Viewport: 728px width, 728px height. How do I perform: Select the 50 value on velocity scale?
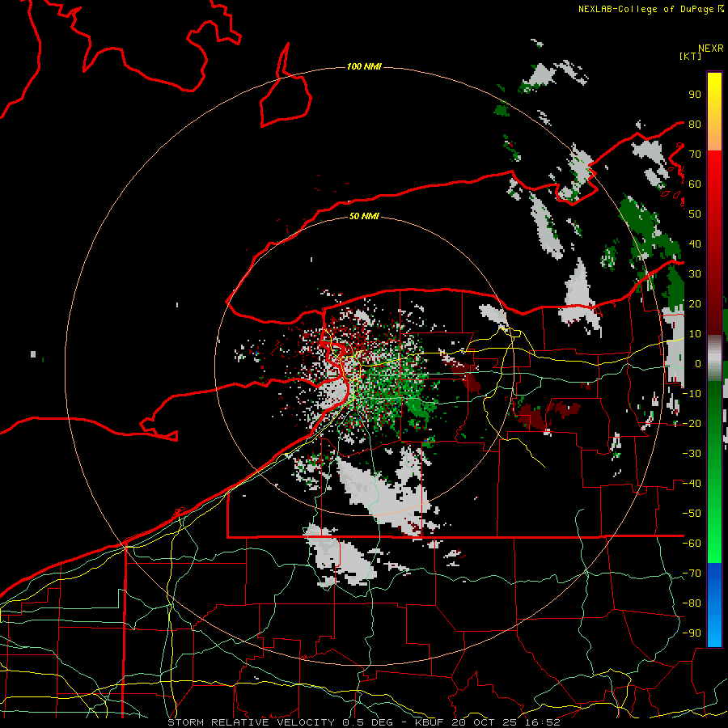(695, 214)
